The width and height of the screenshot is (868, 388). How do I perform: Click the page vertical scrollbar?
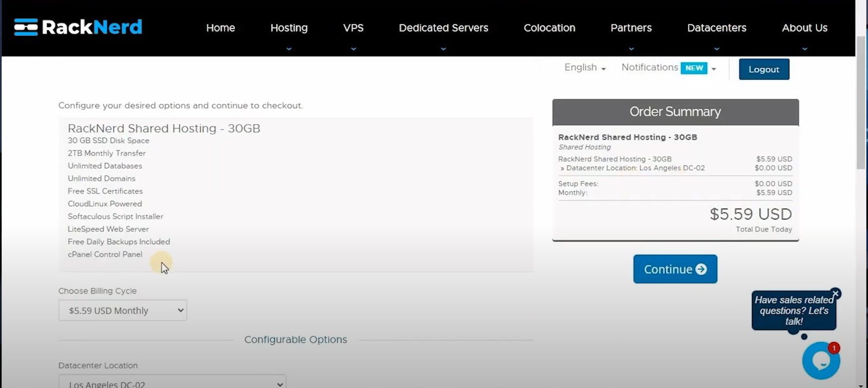(x=860, y=103)
